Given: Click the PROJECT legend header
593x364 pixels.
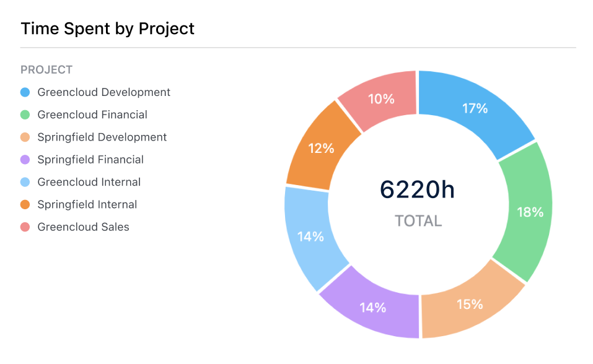Looking at the screenshot, I should coord(46,70).
